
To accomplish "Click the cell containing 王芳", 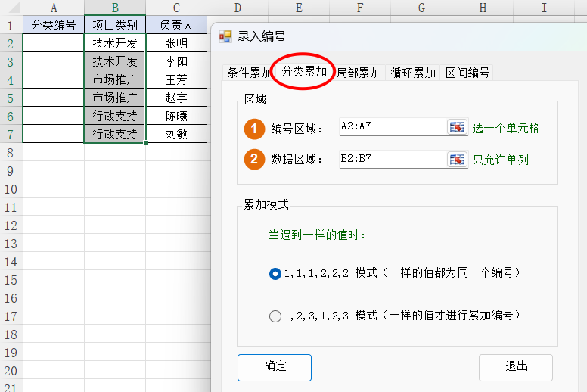I will click(176, 79).
